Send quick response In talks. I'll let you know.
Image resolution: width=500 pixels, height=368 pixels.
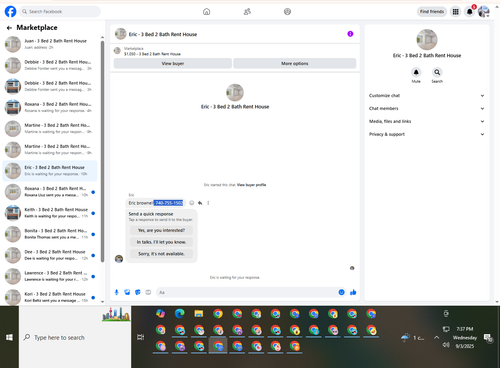[161, 242]
